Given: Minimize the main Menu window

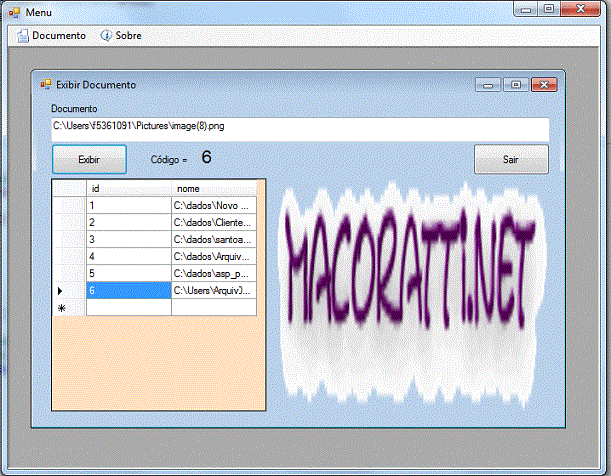Looking at the screenshot, I should 526,9.
